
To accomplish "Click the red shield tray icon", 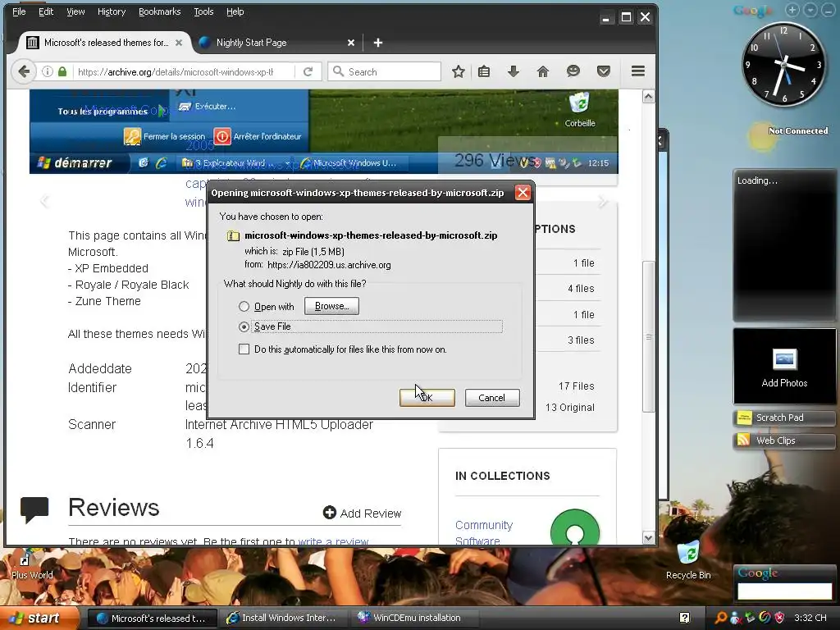I will click(779, 618).
